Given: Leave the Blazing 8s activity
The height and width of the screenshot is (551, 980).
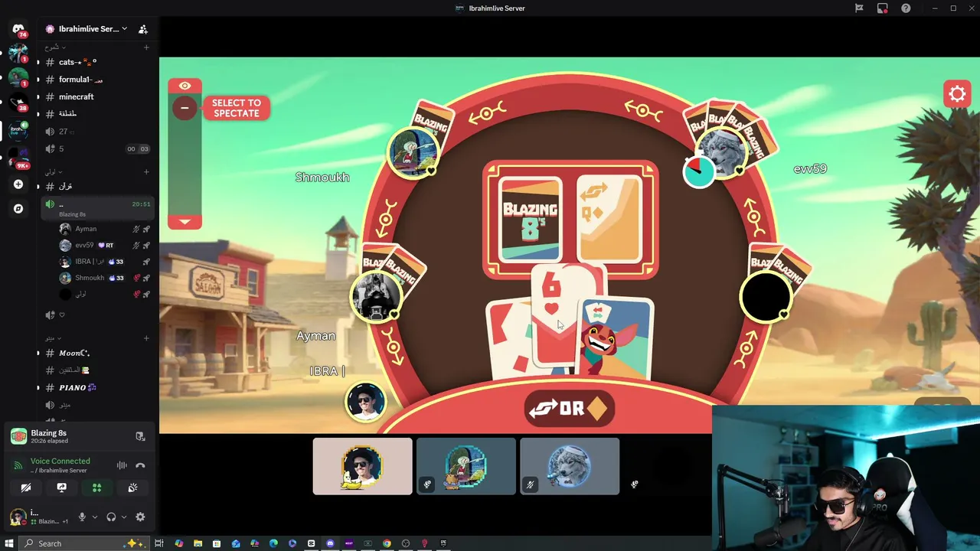Looking at the screenshot, I should [140, 436].
